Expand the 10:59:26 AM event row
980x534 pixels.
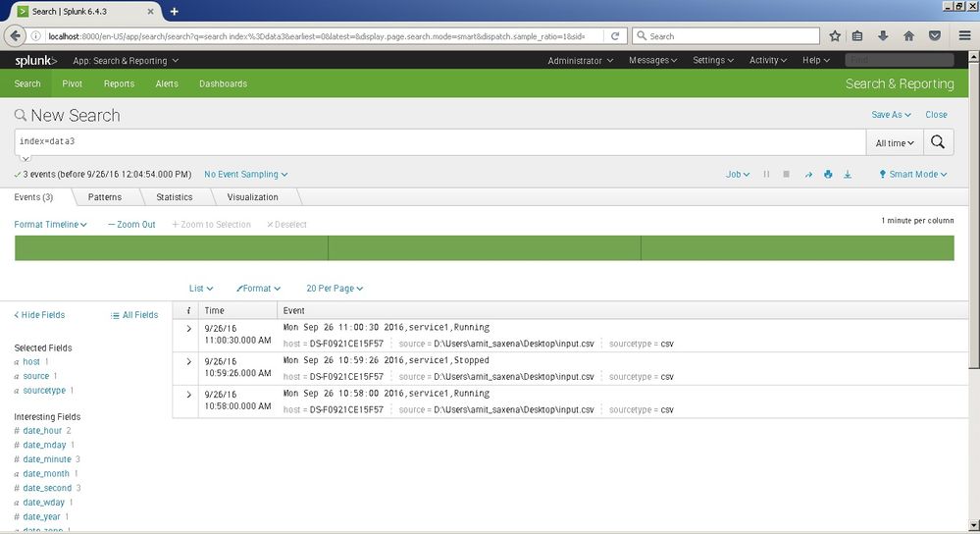click(188, 361)
